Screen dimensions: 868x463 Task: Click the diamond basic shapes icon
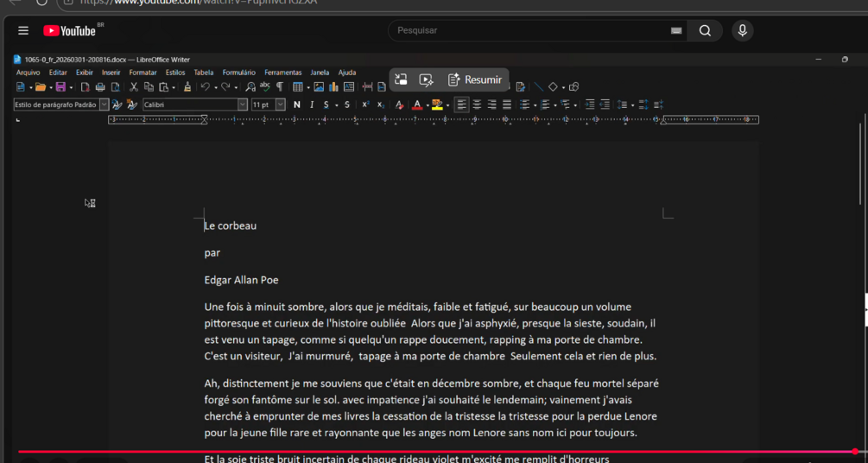tap(553, 87)
